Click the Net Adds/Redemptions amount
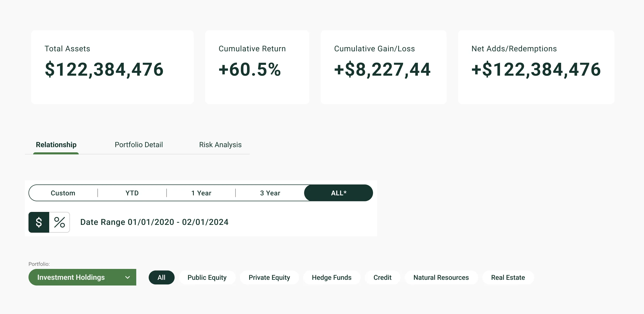The width and height of the screenshot is (644, 314). point(536,69)
